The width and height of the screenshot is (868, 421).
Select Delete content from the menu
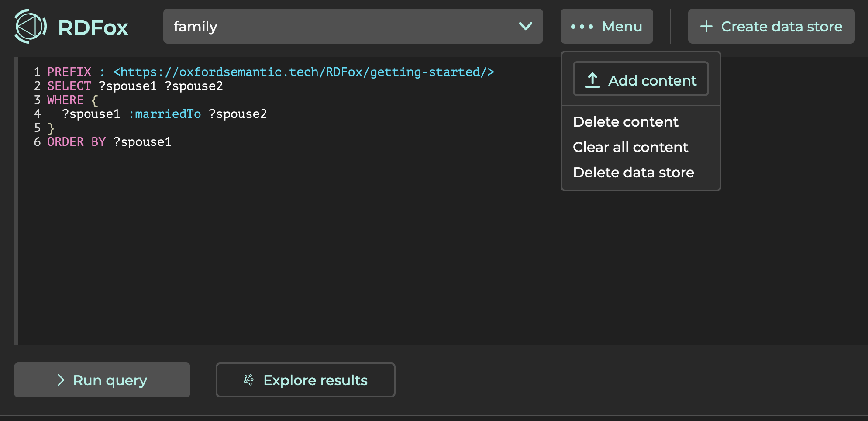coord(626,122)
